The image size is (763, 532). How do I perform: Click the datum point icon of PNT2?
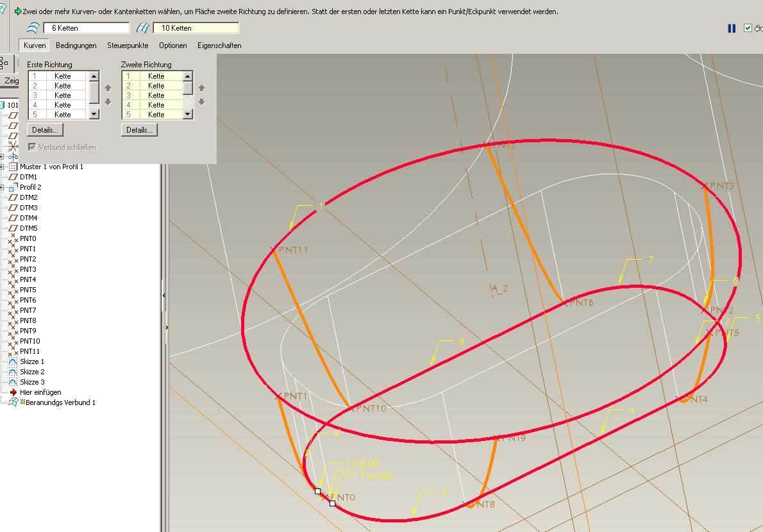pyautogui.click(x=13, y=259)
